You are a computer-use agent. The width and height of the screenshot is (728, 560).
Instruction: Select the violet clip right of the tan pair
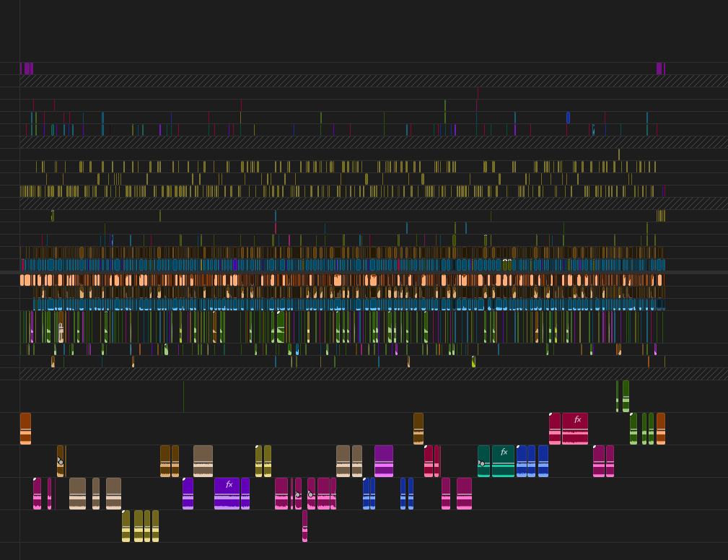click(384, 461)
